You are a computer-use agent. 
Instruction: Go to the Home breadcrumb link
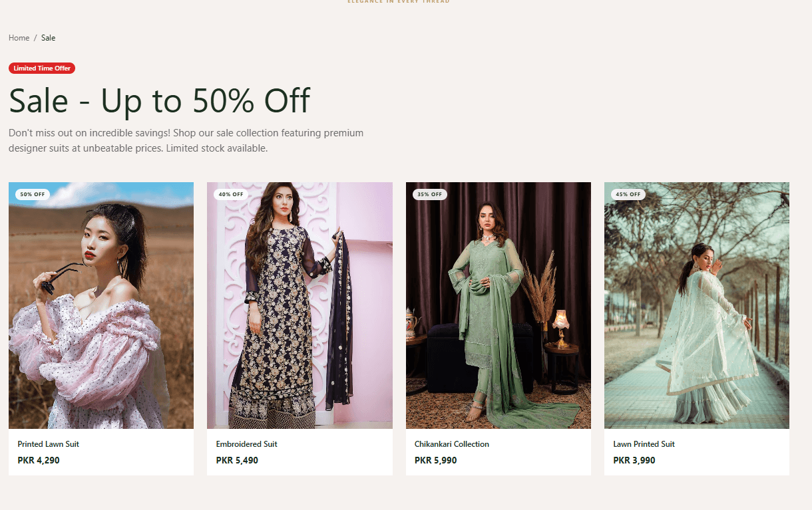[19, 38]
